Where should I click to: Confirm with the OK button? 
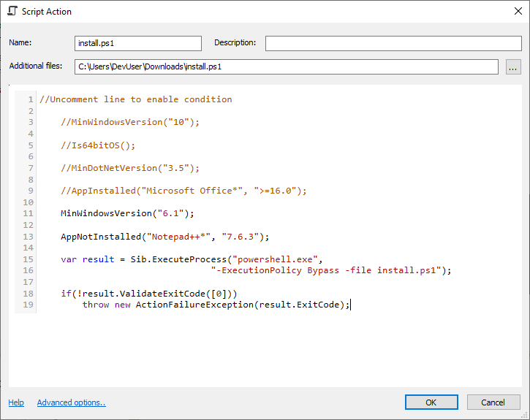[x=431, y=402]
